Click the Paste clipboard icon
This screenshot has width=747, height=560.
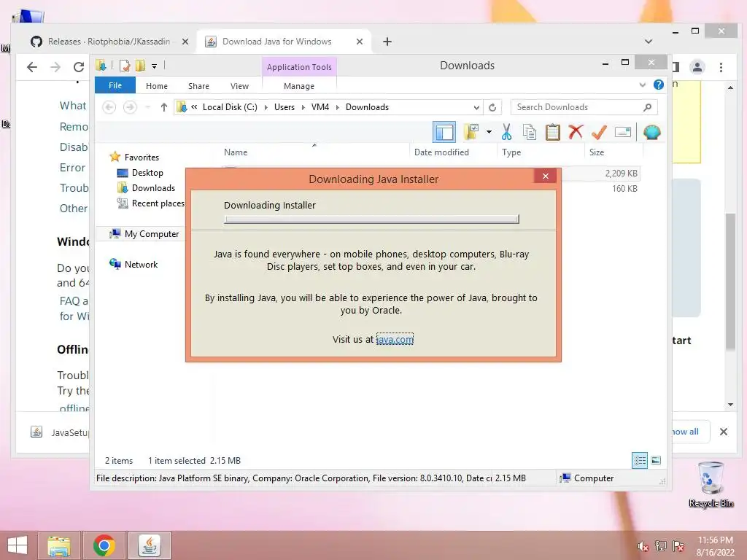click(x=553, y=132)
